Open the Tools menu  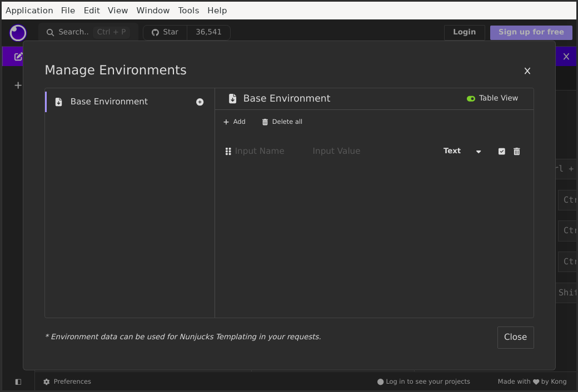pos(188,11)
